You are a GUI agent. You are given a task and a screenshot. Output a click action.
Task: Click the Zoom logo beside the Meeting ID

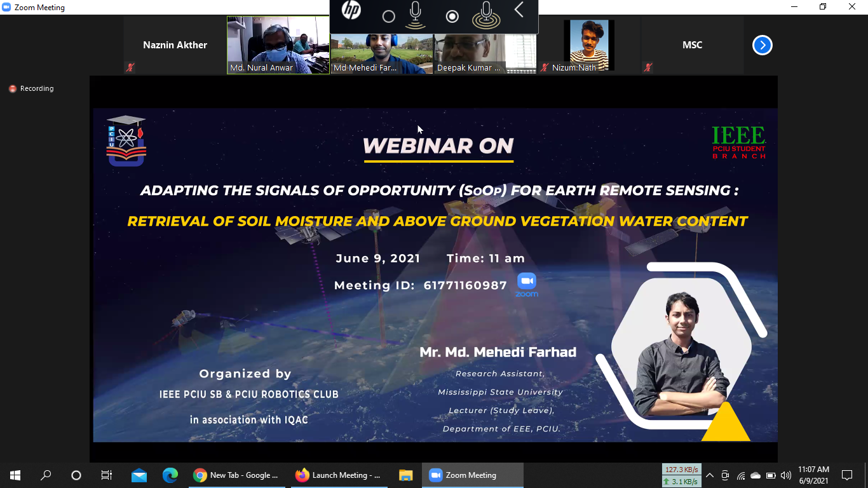tap(527, 285)
